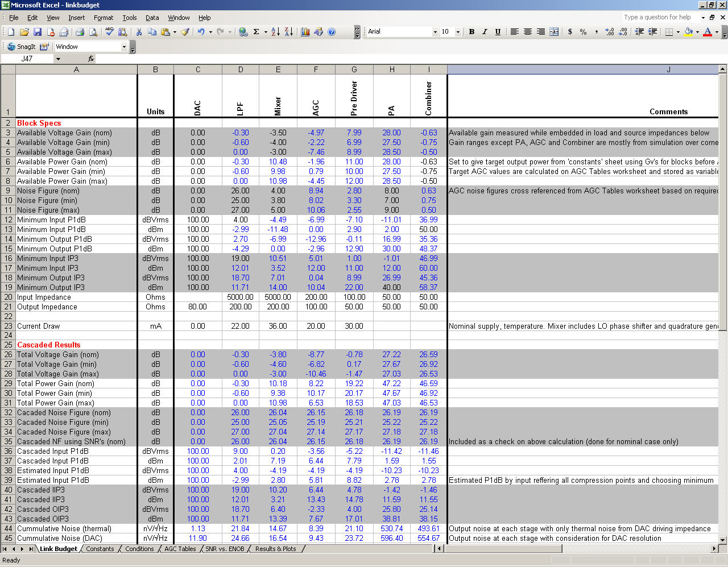Expand the Name Box dropdown arrow

[57, 59]
